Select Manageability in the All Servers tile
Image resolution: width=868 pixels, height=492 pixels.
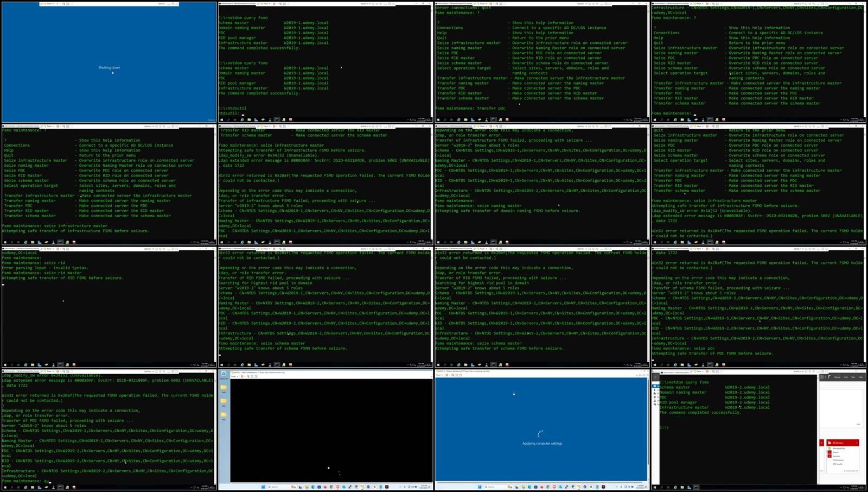(839, 448)
